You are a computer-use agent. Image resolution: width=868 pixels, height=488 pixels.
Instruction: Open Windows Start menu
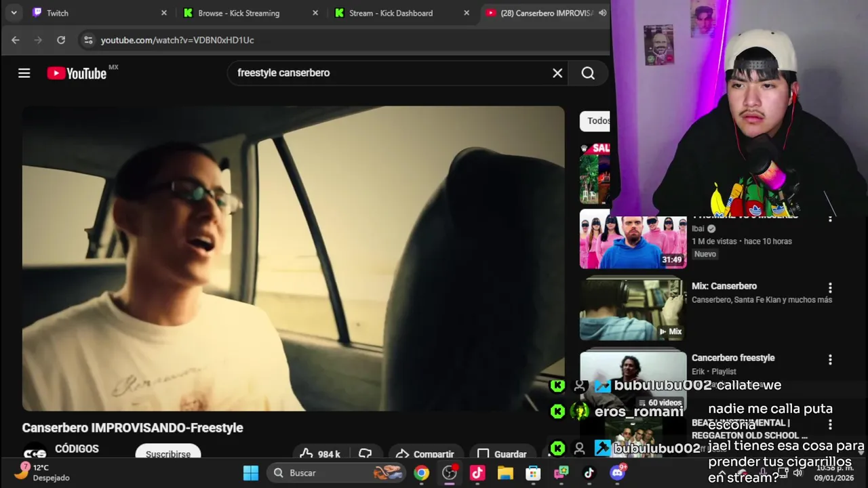coord(251,473)
